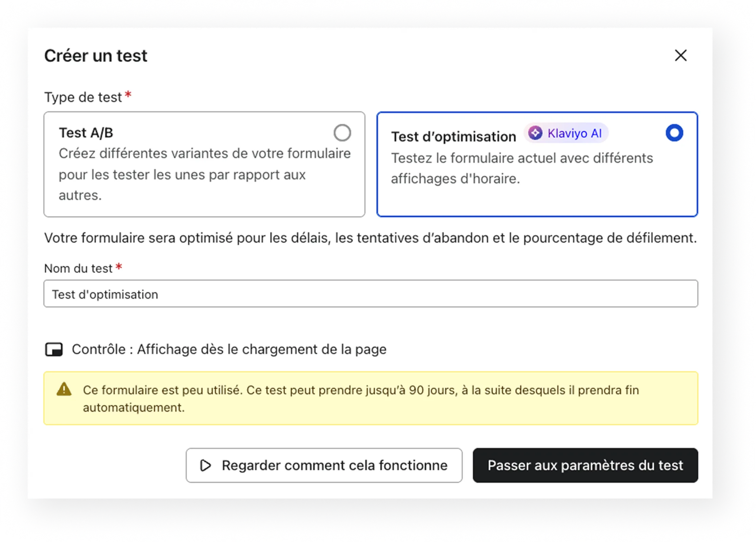Click the yellow warning triangle icon
Image resolution: width=756 pixels, height=542 pixels.
tap(64, 390)
